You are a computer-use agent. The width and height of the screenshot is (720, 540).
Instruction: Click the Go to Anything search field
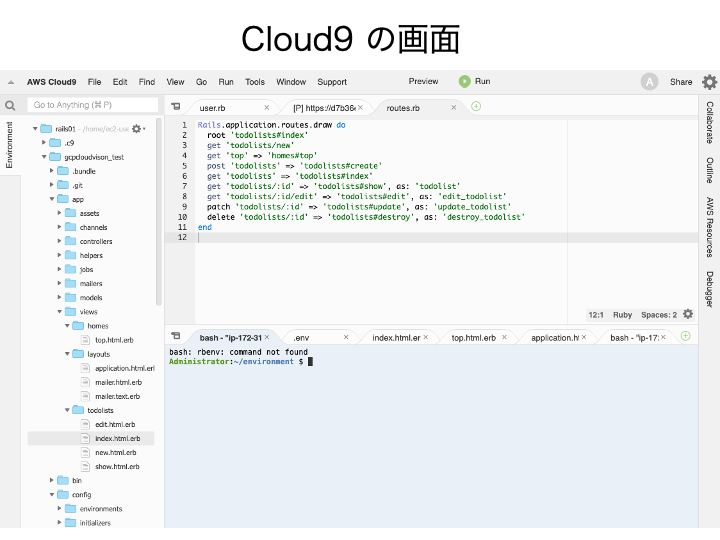tap(92, 105)
